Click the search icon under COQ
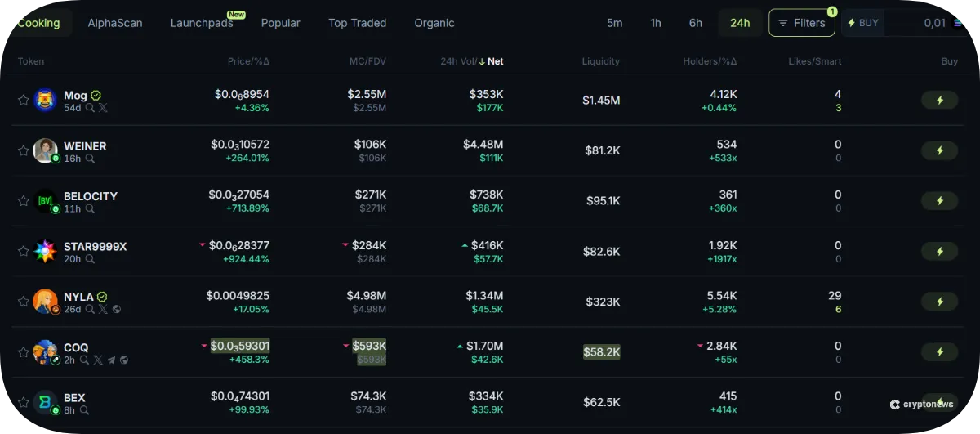The image size is (980, 434). [x=84, y=360]
